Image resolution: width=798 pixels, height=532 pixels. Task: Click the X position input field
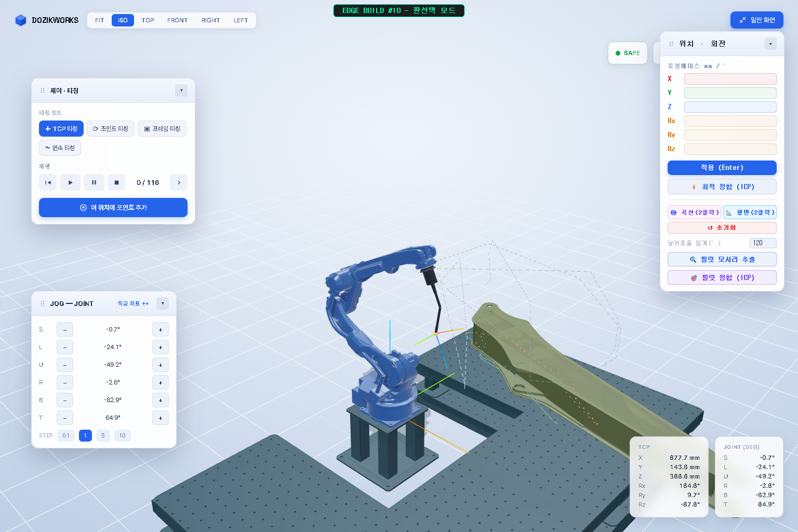tap(730, 79)
